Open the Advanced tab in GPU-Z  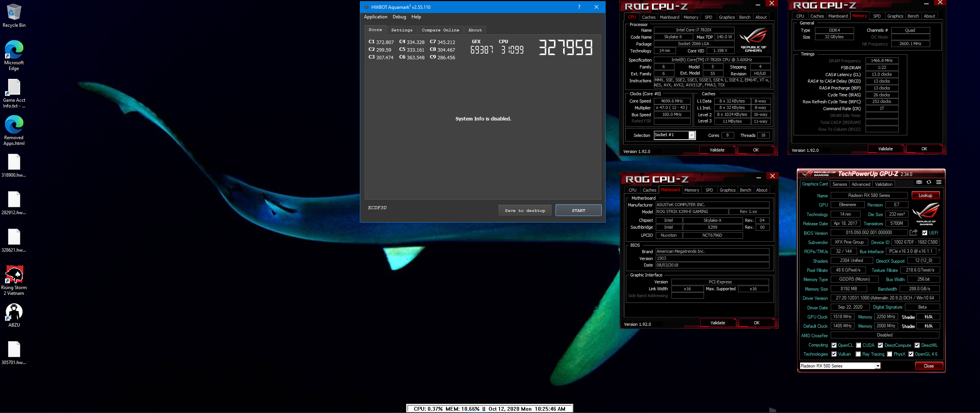(861, 184)
